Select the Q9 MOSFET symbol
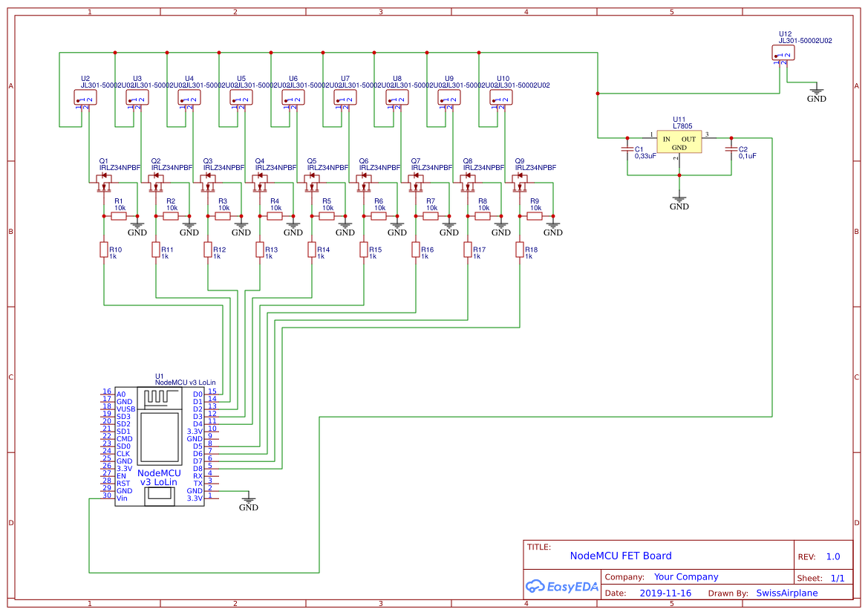The height and width of the screenshot is (615, 868). pos(519,183)
